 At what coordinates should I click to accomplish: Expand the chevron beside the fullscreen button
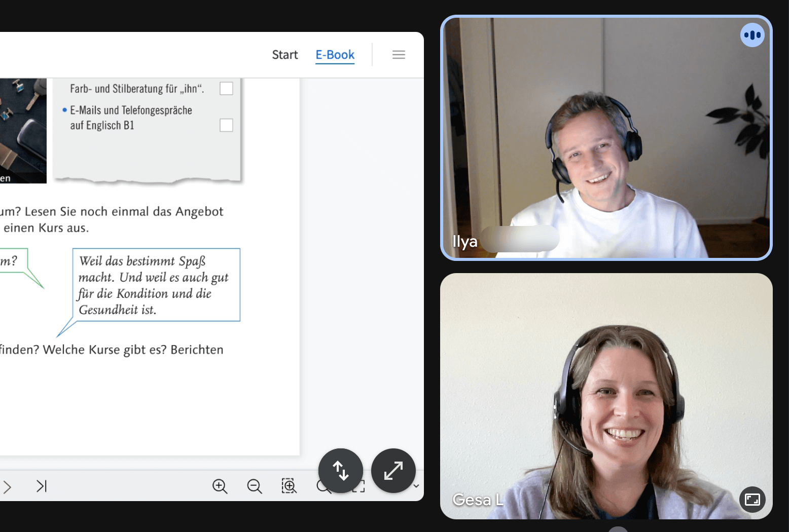point(416,486)
